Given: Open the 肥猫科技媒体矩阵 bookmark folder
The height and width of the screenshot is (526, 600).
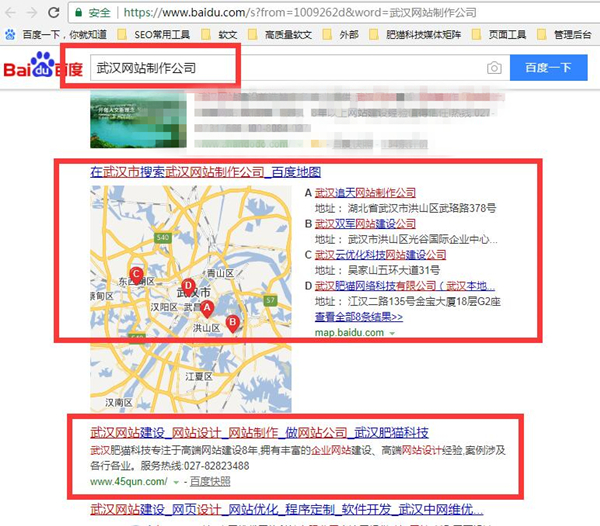Looking at the screenshot, I should click(x=415, y=35).
